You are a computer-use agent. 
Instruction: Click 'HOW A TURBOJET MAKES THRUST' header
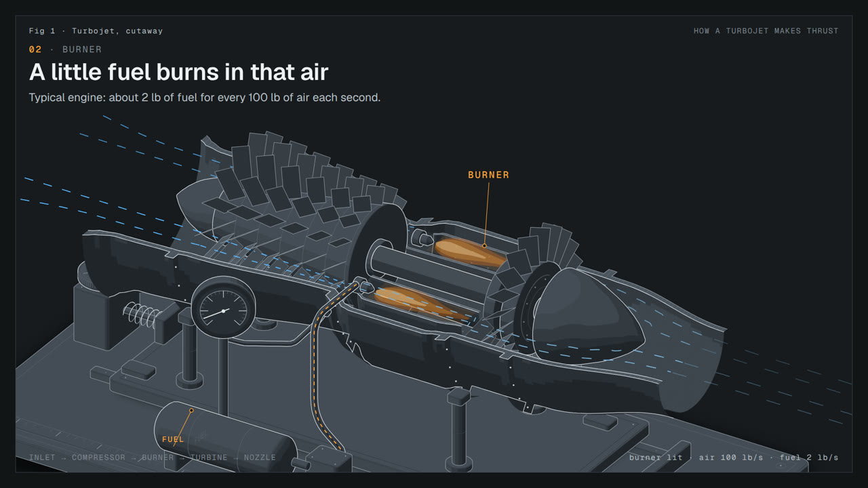(x=766, y=31)
